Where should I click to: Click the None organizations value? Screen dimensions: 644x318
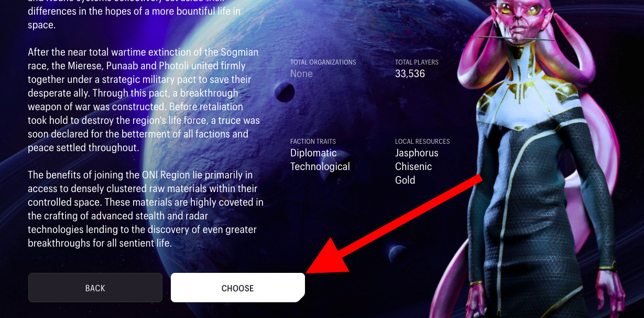click(301, 74)
